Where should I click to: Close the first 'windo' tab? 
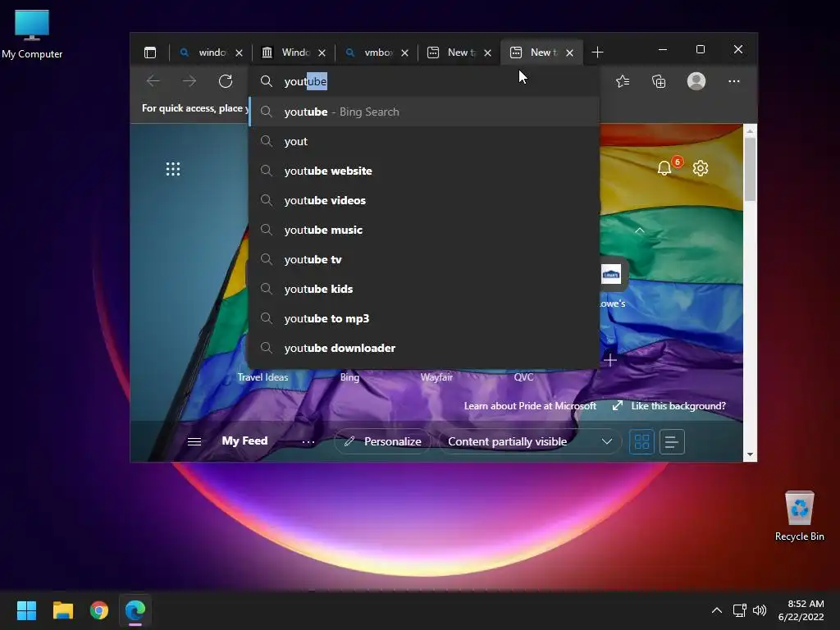(x=239, y=52)
